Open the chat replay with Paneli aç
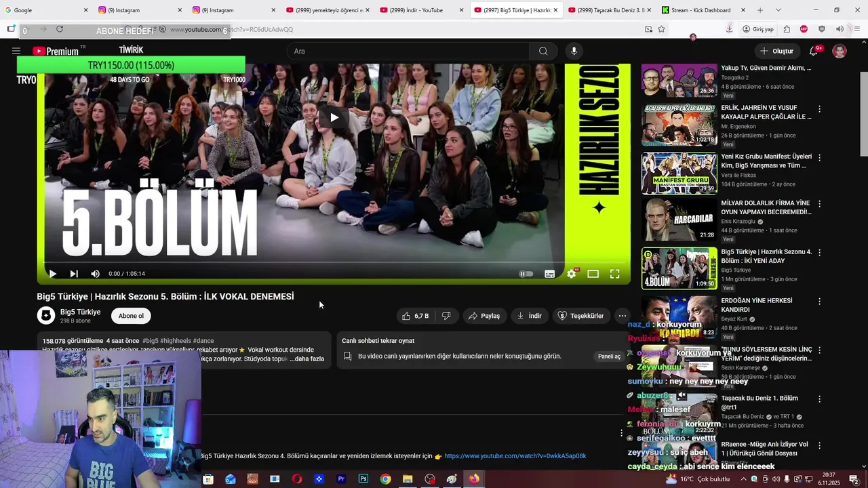This screenshot has width=868, height=488. point(609,357)
